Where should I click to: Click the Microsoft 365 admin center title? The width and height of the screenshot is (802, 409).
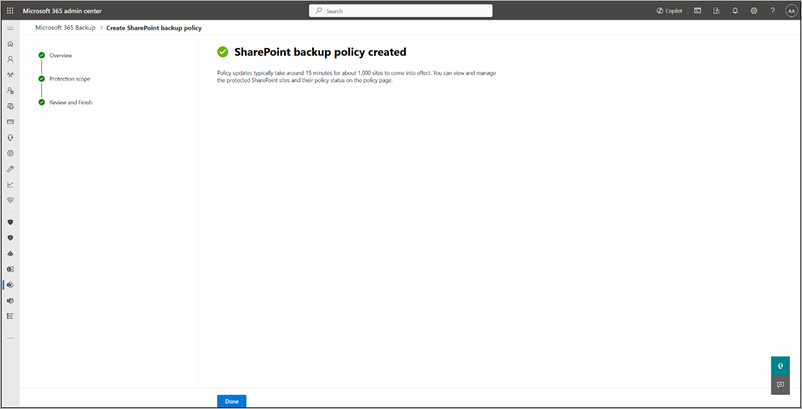click(x=62, y=11)
